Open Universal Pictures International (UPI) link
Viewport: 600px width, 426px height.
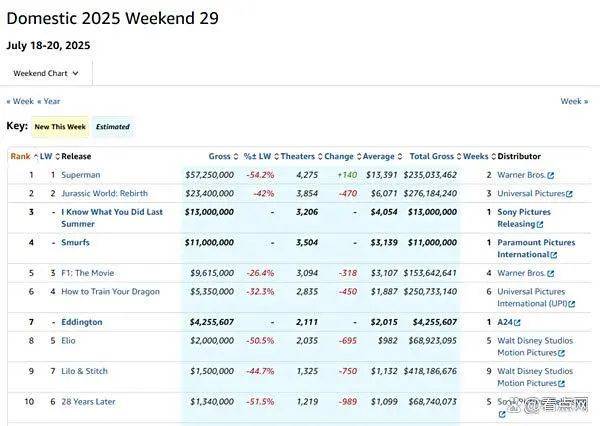coord(532,297)
